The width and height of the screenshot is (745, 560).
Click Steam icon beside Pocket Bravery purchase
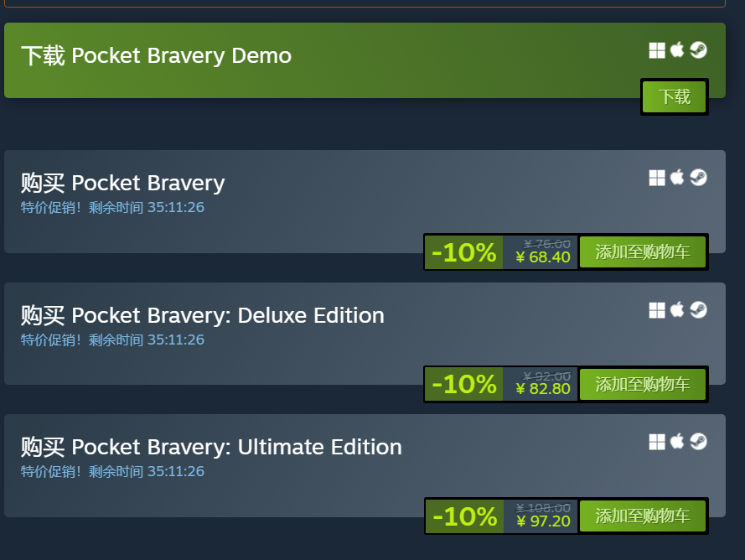[x=698, y=178]
